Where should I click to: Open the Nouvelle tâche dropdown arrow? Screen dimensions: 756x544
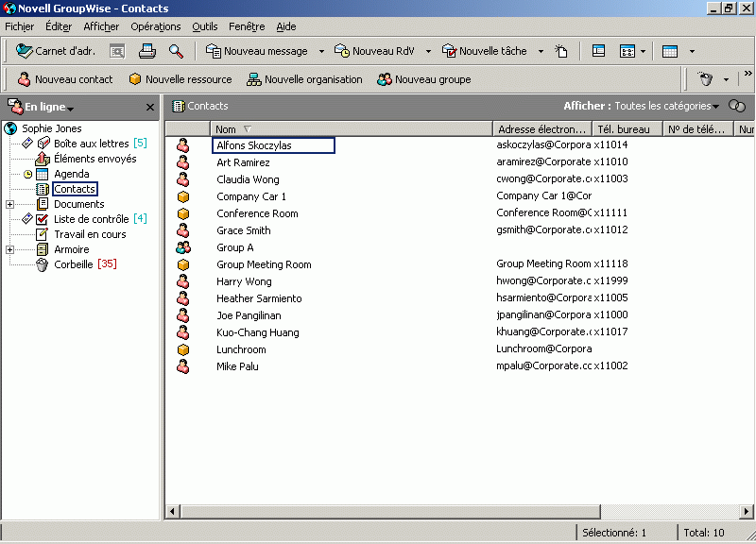(541, 52)
